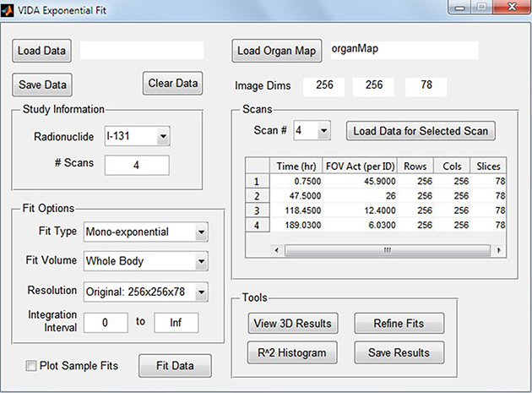Click the Cols column header
The width and height of the screenshot is (532, 393).
pyautogui.click(x=452, y=166)
